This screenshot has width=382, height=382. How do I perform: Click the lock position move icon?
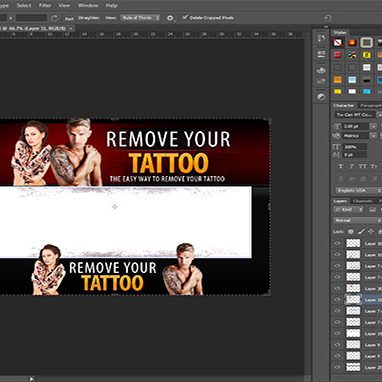(x=371, y=231)
